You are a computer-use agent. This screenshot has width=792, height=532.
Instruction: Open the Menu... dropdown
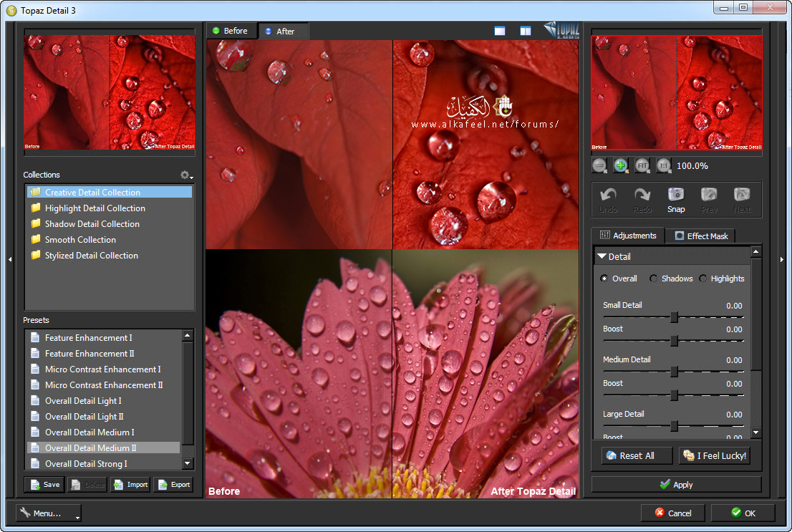click(x=48, y=513)
